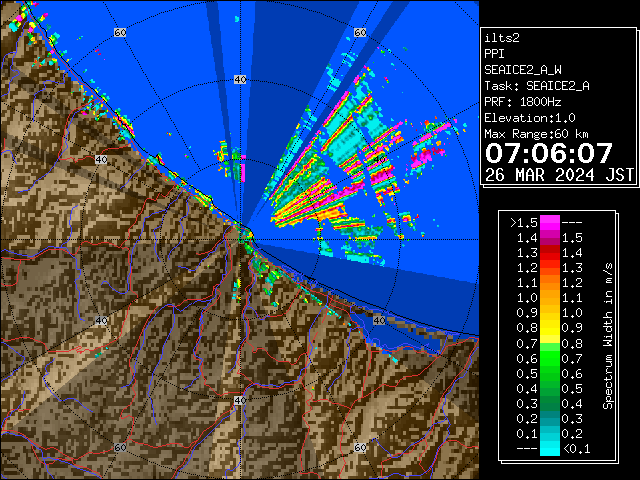Click the radar site name ilts2
640x480 pixels.
point(502,38)
